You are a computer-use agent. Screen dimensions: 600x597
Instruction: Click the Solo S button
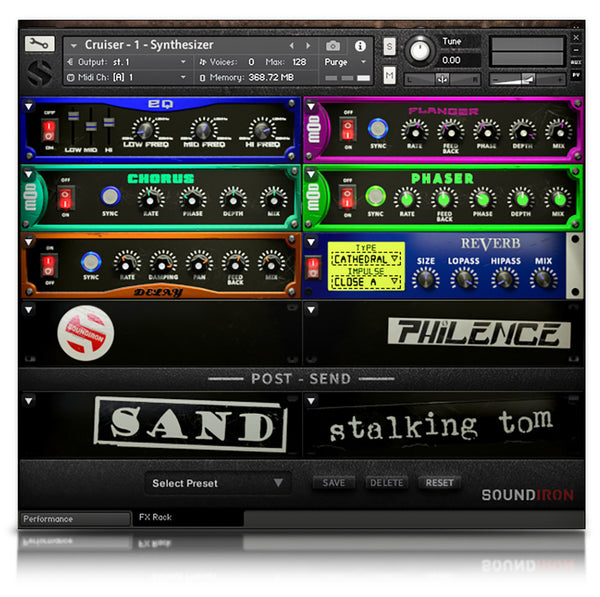pos(389,46)
